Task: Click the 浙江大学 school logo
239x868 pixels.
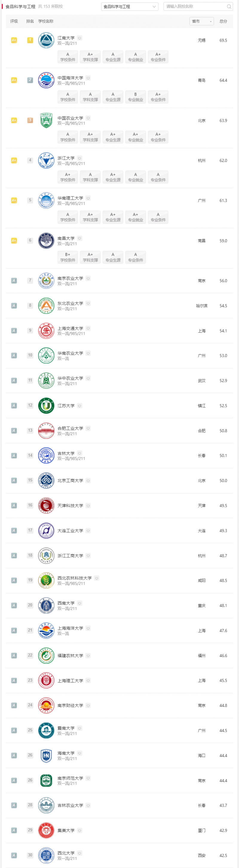Action: click(x=46, y=160)
